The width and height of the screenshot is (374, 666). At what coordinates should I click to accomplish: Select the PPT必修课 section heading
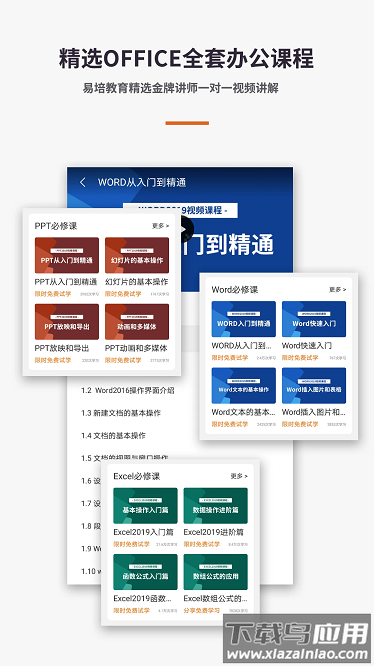click(x=56, y=226)
